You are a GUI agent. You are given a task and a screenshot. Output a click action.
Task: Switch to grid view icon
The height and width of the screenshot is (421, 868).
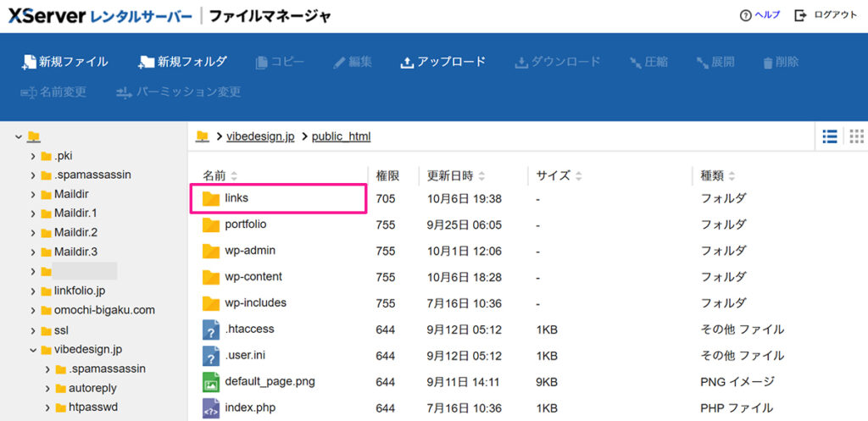tap(856, 136)
